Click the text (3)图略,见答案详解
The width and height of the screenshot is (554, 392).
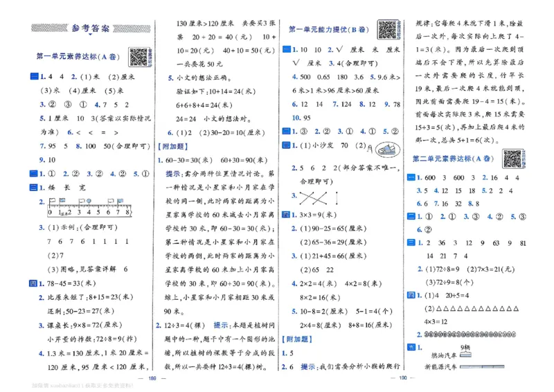82,269
